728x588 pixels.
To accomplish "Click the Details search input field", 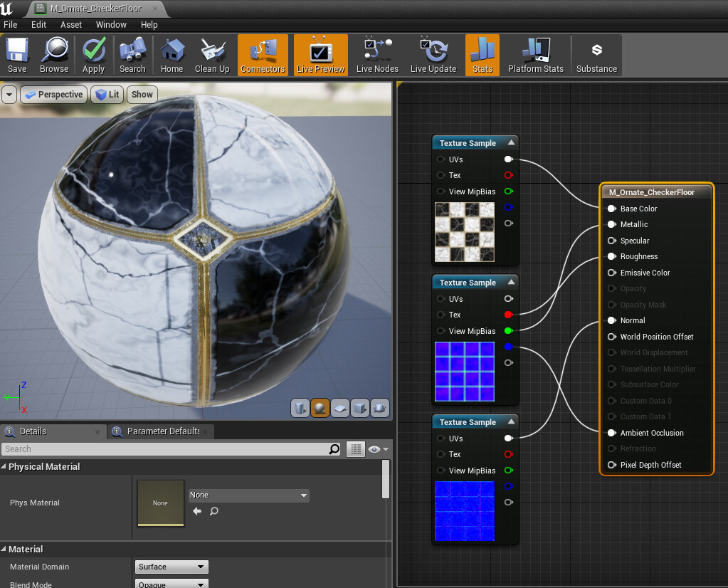I will pyautogui.click(x=164, y=449).
